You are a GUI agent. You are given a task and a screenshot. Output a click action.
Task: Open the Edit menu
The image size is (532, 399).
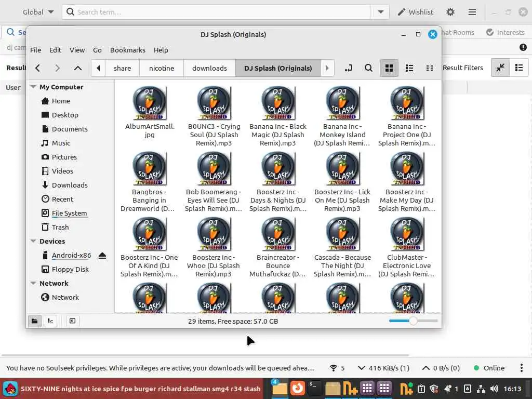point(55,50)
